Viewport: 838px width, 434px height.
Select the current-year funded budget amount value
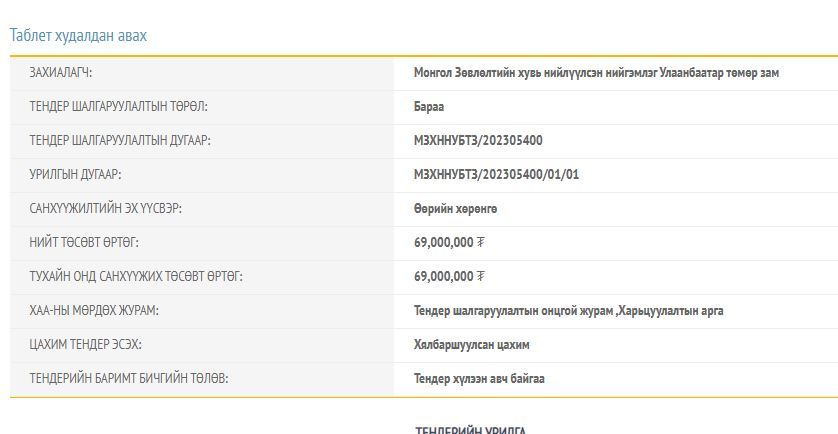tap(449, 277)
